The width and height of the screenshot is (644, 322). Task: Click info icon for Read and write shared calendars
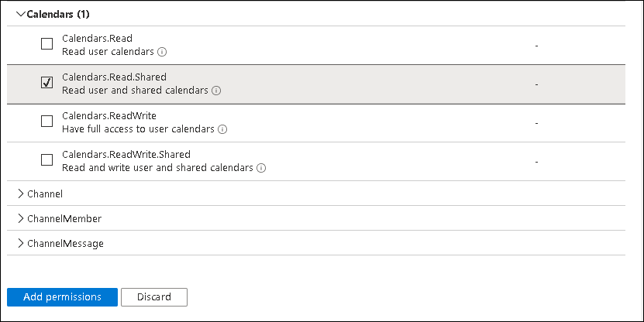pyautogui.click(x=261, y=168)
